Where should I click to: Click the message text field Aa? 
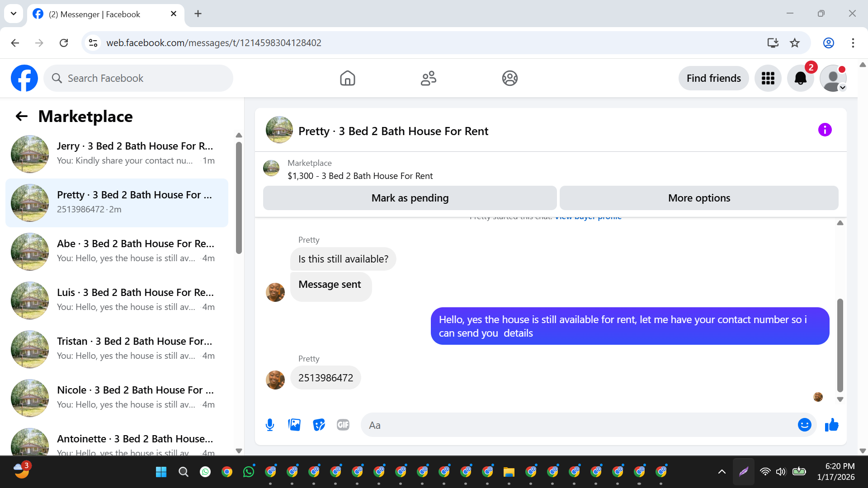click(x=579, y=425)
